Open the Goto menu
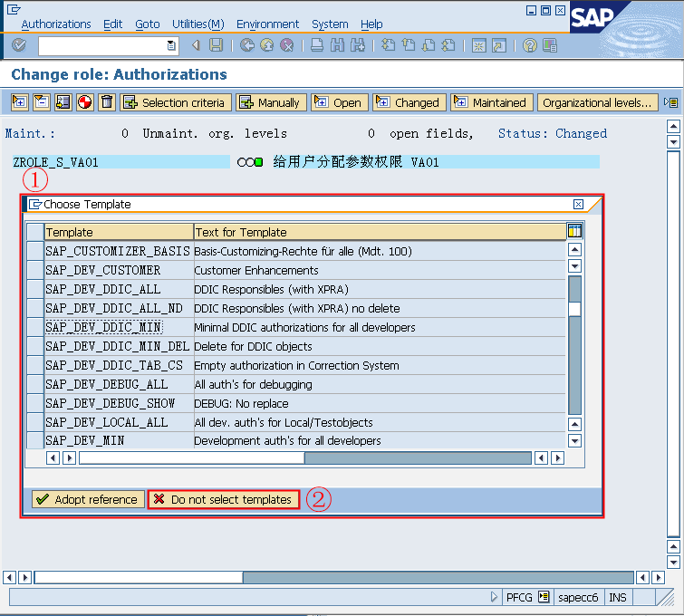 [148, 24]
